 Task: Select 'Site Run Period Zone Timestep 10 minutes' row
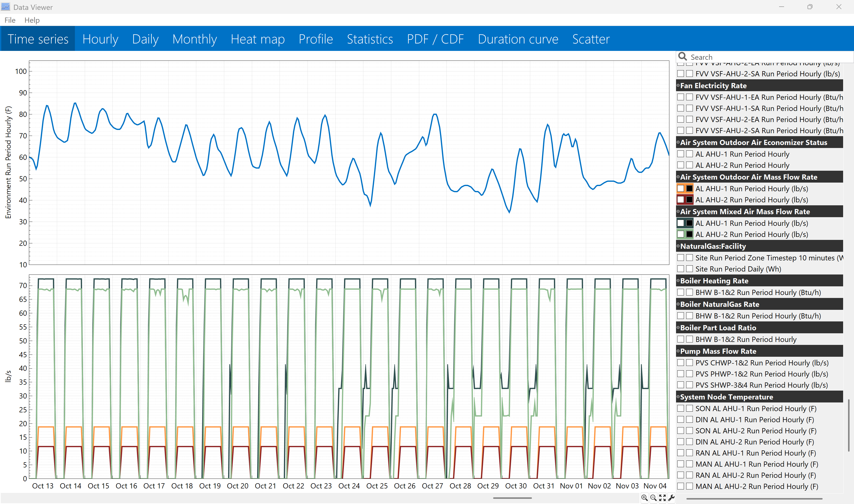point(760,258)
